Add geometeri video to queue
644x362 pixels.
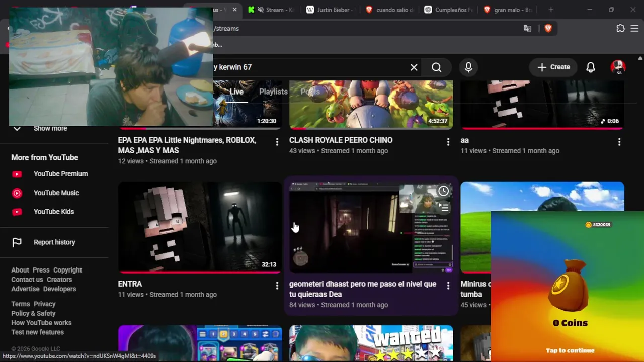443,207
